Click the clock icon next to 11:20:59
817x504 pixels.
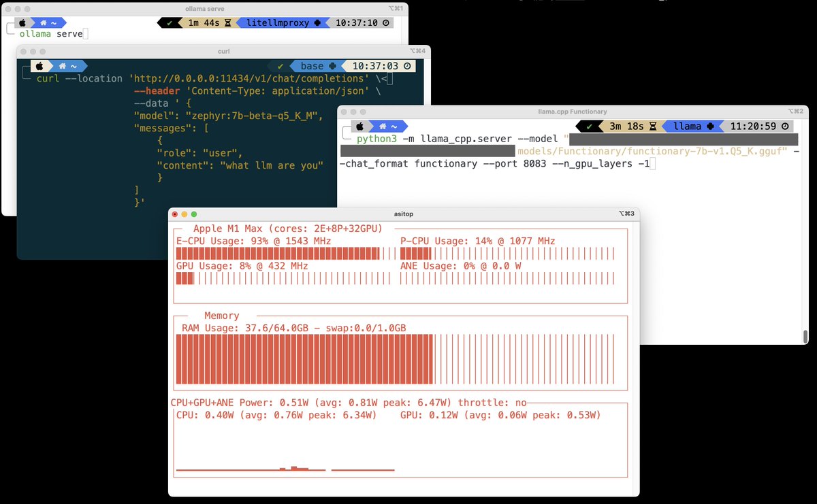(786, 127)
